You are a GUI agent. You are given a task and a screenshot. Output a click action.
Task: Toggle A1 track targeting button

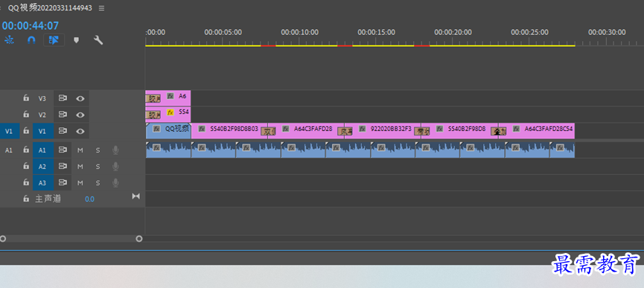point(42,150)
